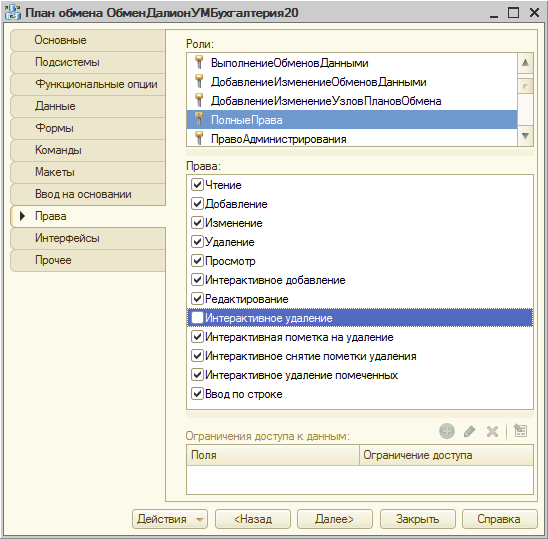Enable the Интерактивное удаление checkbox
The width and height of the screenshot is (548, 539).
[x=197, y=317]
